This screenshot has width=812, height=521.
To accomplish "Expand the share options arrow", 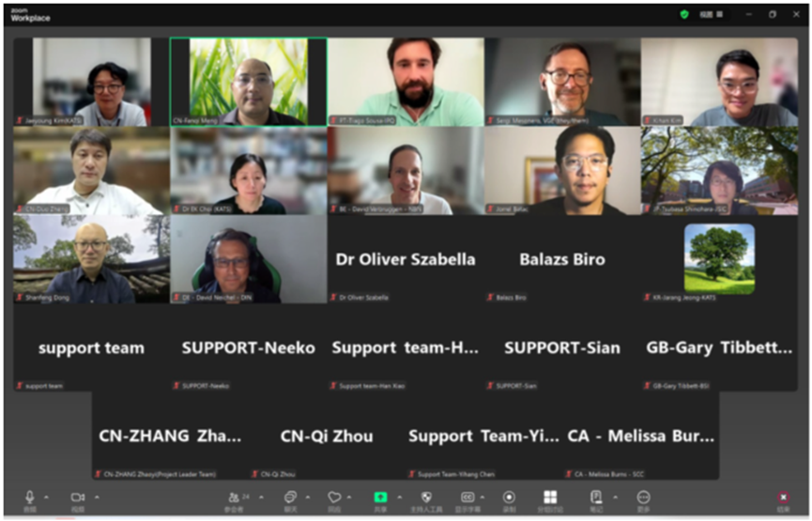I will (x=399, y=497).
